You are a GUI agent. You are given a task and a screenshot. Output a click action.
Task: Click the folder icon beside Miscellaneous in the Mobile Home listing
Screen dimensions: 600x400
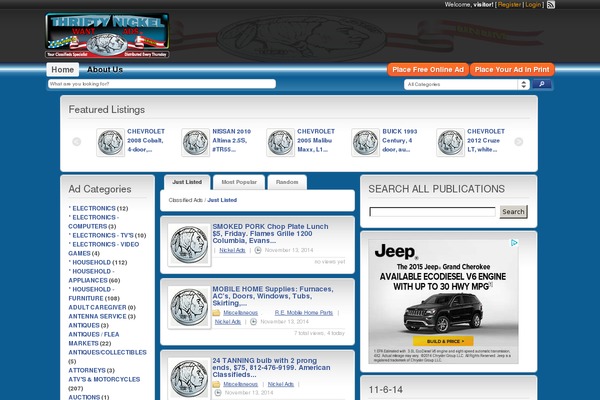[x=216, y=313]
